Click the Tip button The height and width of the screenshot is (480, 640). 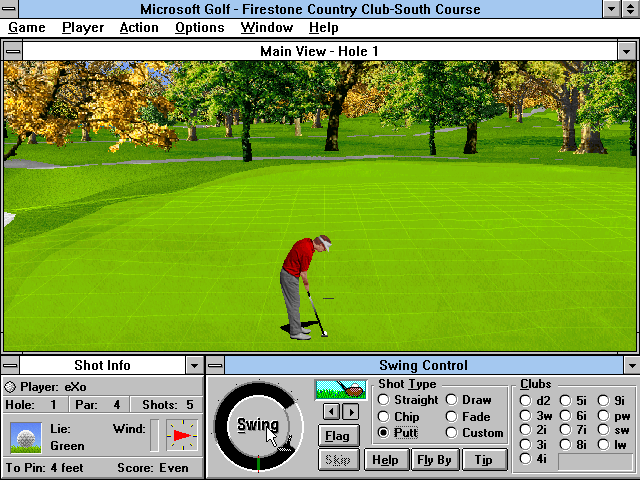pyautogui.click(x=484, y=460)
